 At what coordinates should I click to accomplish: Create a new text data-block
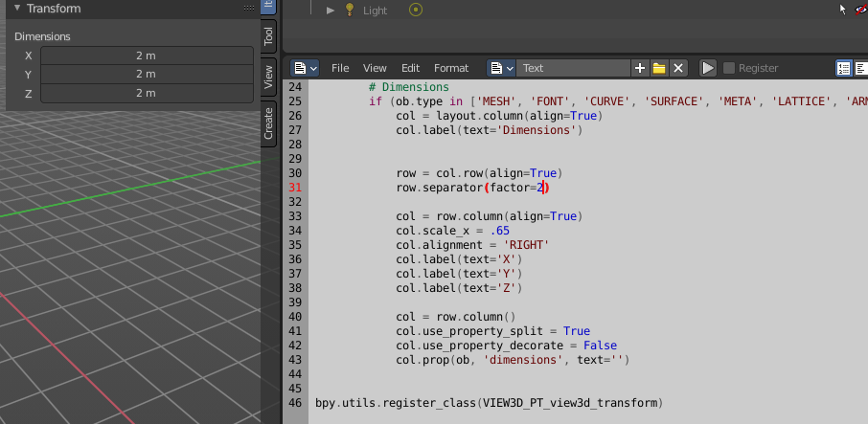point(640,68)
